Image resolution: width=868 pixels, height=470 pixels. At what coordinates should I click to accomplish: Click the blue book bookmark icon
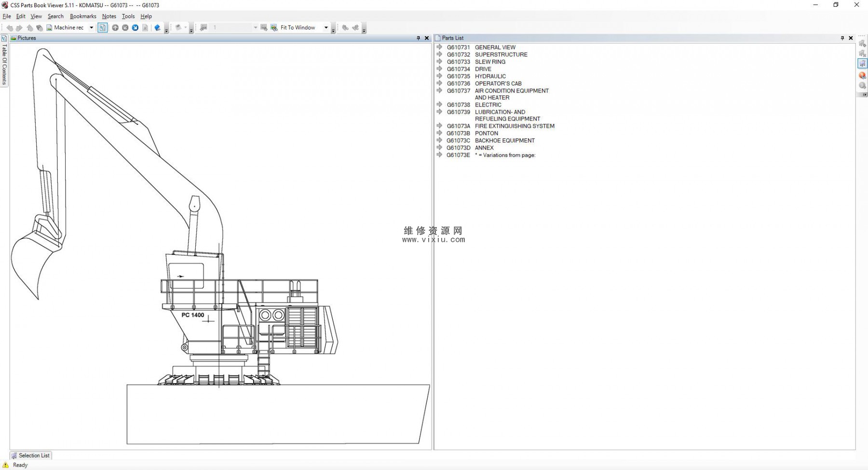[157, 28]
